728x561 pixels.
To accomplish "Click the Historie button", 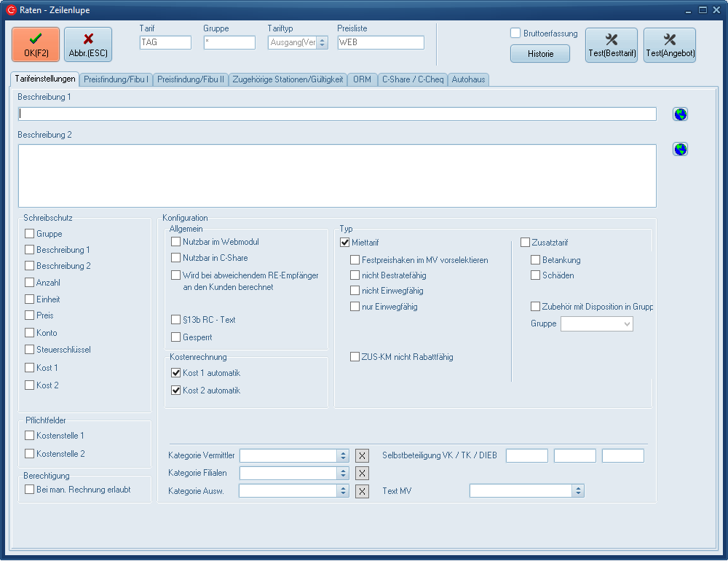I will (x=540, y=54).
